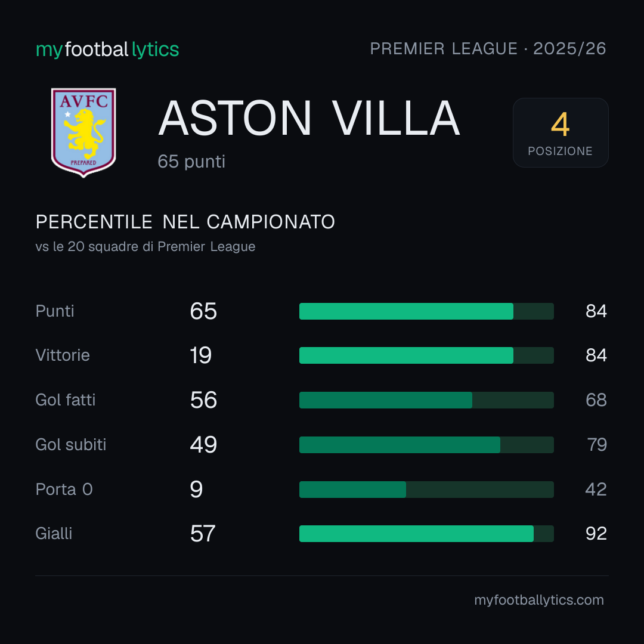Screen dimensions: 644x644
Task: Select the Gialli percentile number 92
Action: coord(596,534)
